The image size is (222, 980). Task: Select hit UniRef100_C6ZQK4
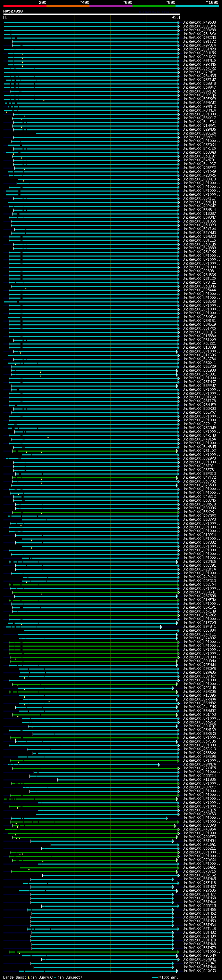click(x=199, y=145)
